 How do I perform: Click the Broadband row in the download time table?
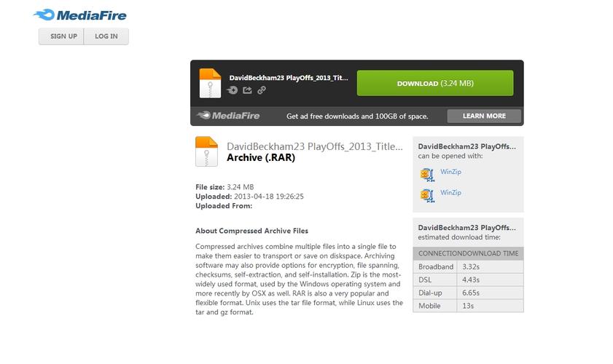[x=468, y=266]
